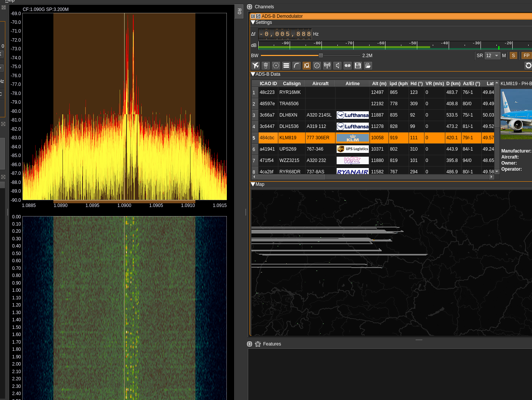532x400 pixels.
Task: Collapse the Map section
Action: tap(253, 184)
